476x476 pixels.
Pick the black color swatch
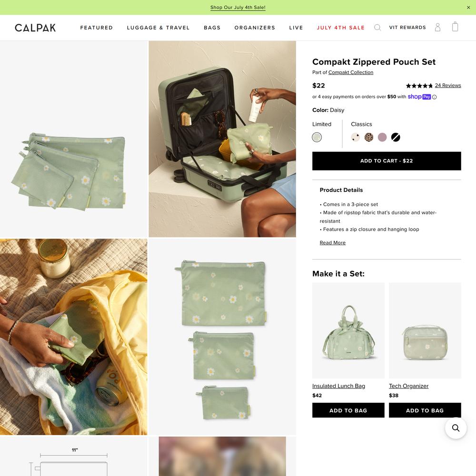click(396, 137)
